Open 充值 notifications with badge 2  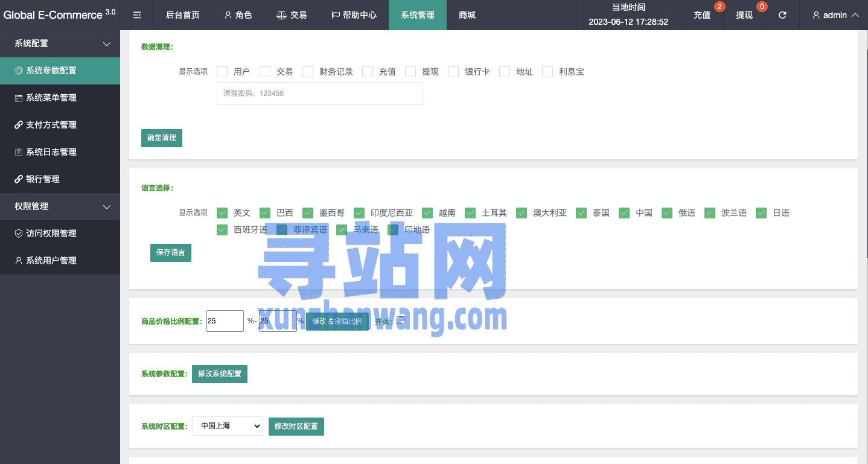[x=703, y=15]
